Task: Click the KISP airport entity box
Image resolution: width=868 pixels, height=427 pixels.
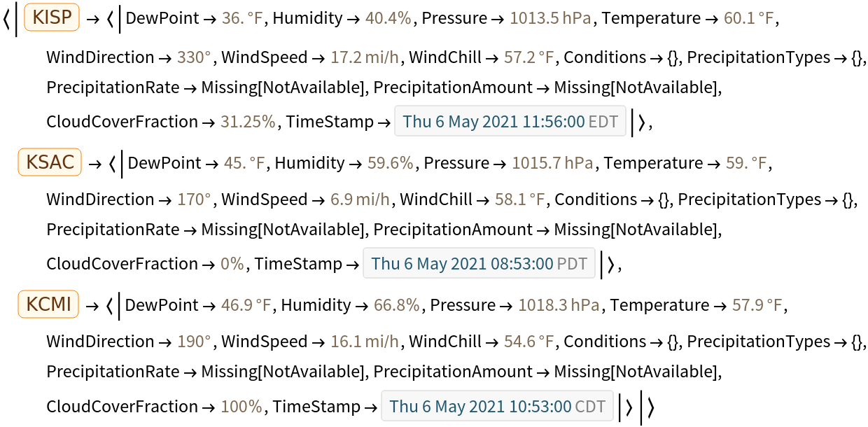Action: [52, 17]
